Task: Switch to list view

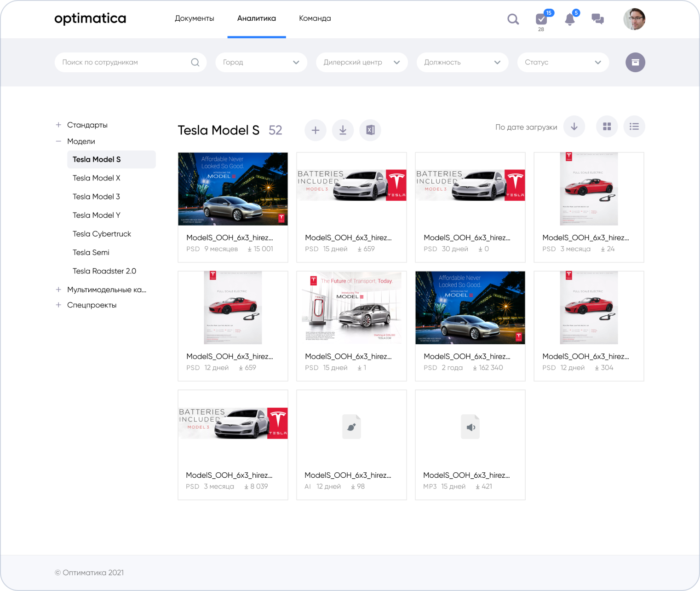Action: point(634,127)
